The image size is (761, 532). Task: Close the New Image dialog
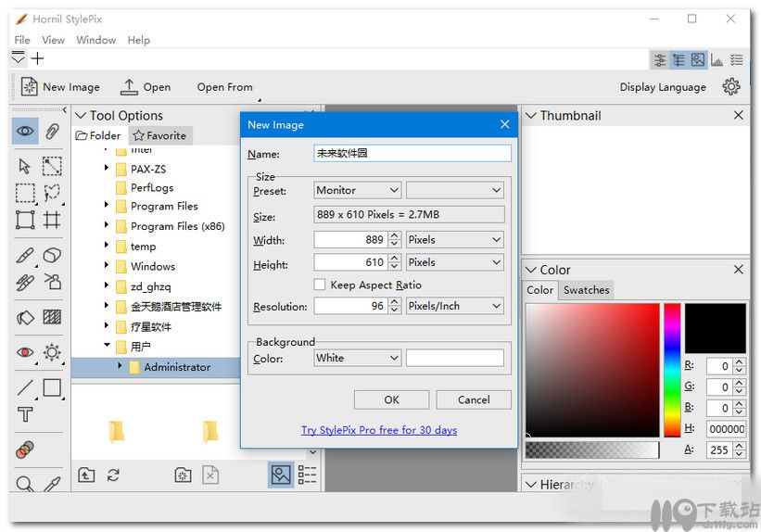pyautogui.click(x=505, y=125)
